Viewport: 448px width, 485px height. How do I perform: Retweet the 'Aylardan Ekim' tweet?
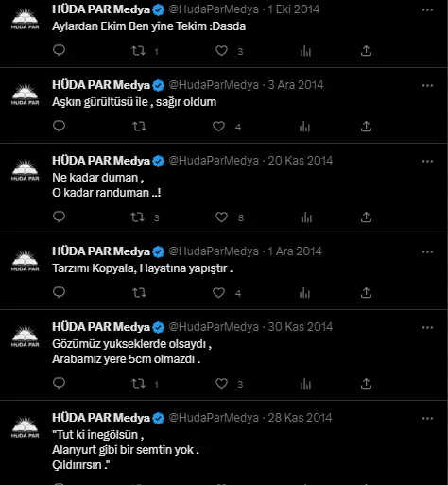[138, 51]
